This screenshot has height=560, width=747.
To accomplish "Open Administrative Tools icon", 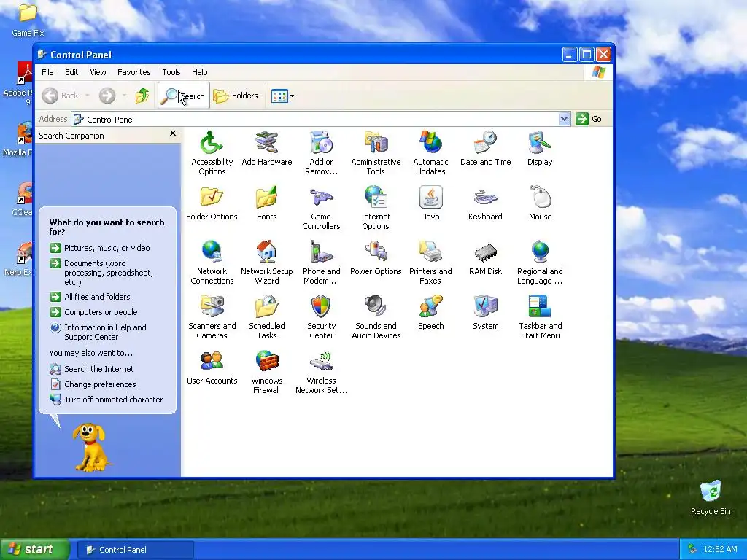I will [x=376, y=153].
